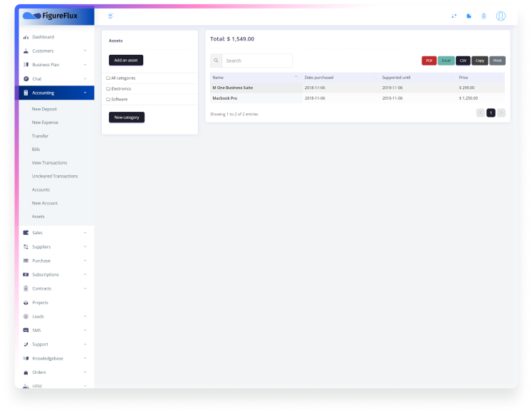Click the New category button
The height and width of the screenshot is (413, 532).
click(x=127, y=117)
